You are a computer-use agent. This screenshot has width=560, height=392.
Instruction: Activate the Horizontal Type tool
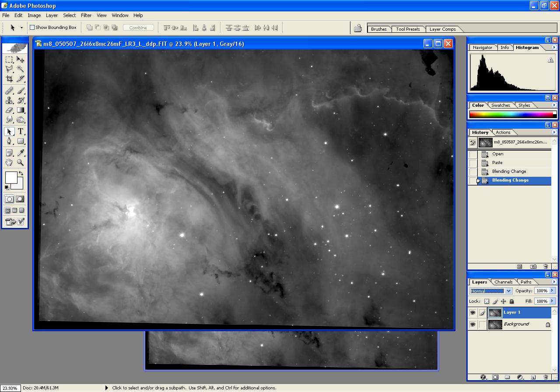[x=20, y=131]
